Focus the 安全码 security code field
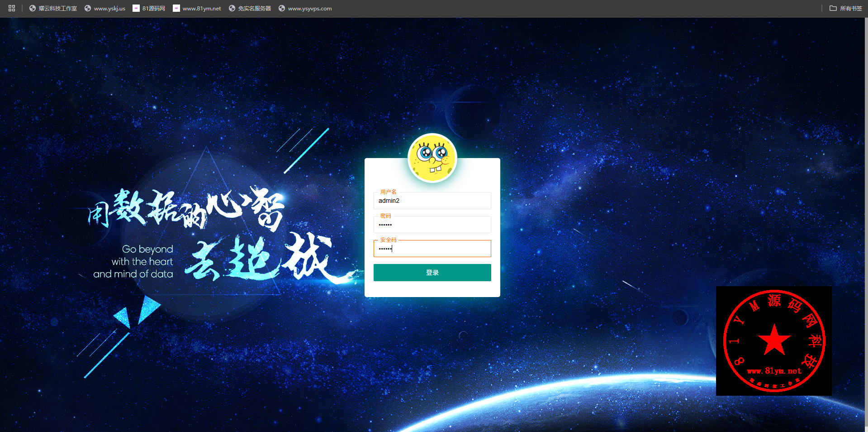Image resolution: width=868 pixels, height=432 pixels. [x=432, y=249]
